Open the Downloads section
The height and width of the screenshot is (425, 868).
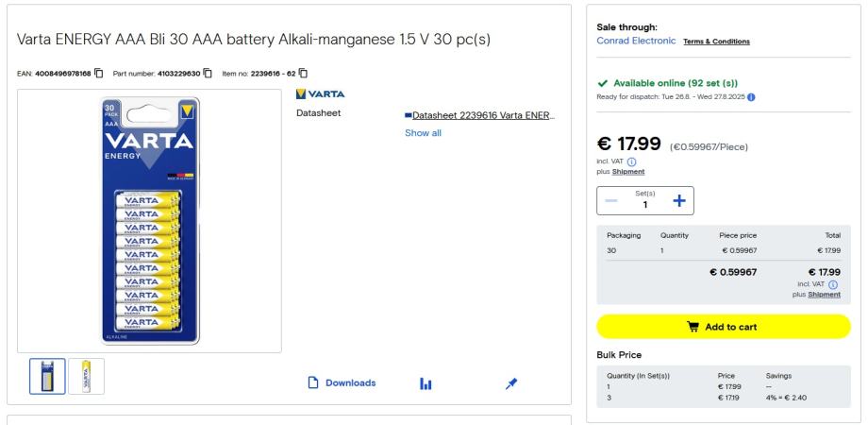pos(342,383)
